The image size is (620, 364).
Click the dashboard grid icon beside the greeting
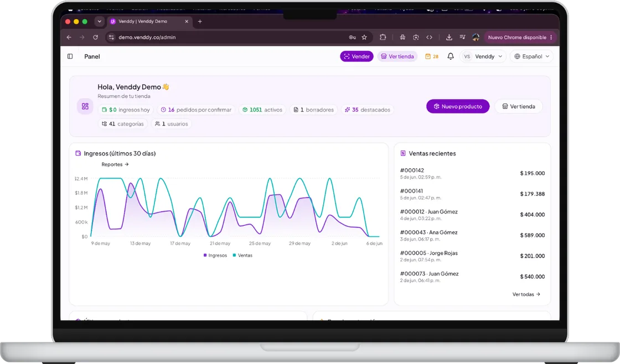(85, 106)
